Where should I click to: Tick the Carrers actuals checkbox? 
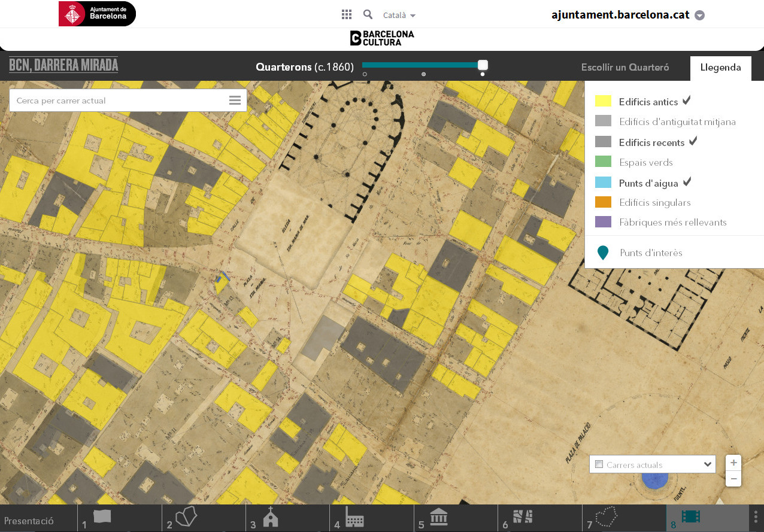[599, 464]
